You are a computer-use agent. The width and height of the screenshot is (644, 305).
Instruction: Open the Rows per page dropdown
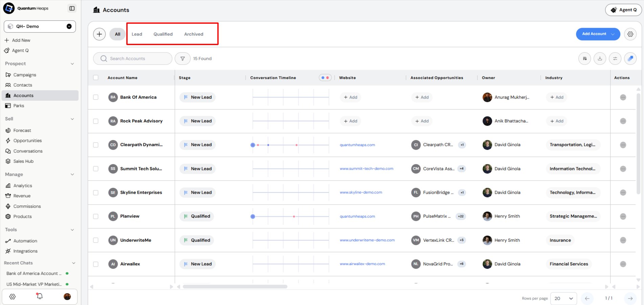coord(563,299)
